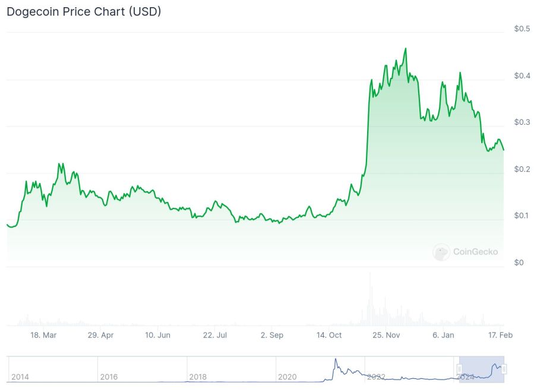Image resolution: width=537 pixels, height=392 pixels.
Task: Click the $0 price axis label
Action: coord(519,263)
